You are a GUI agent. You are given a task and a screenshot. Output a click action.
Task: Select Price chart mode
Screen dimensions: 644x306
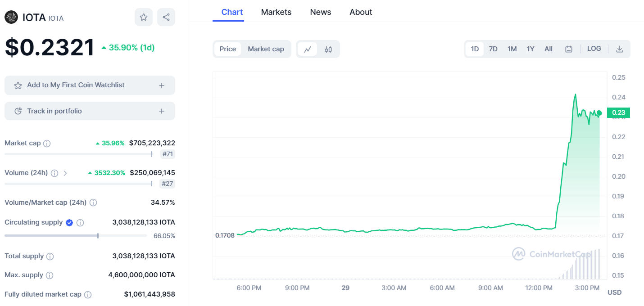(x=227, y=49)
